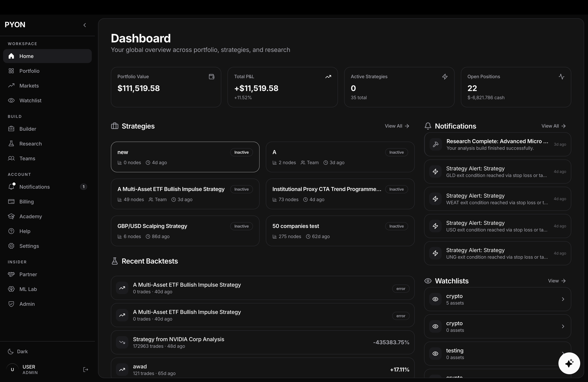Click the Admin shield icon
588x382 pixels.
[11, 304]
